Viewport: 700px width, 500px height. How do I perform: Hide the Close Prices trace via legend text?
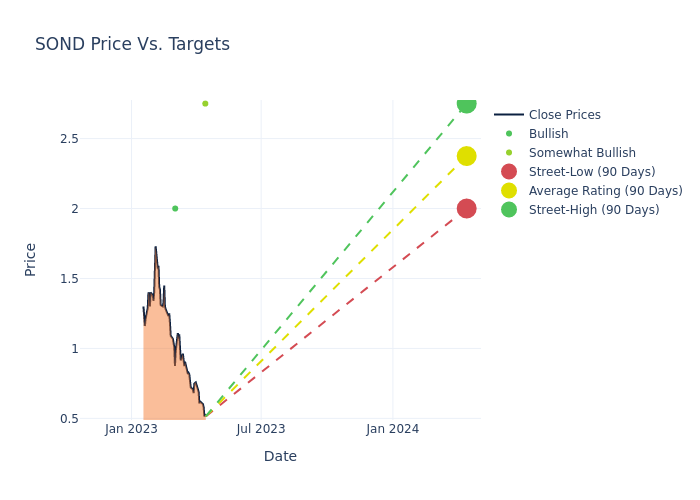click(x=564, y=115)
